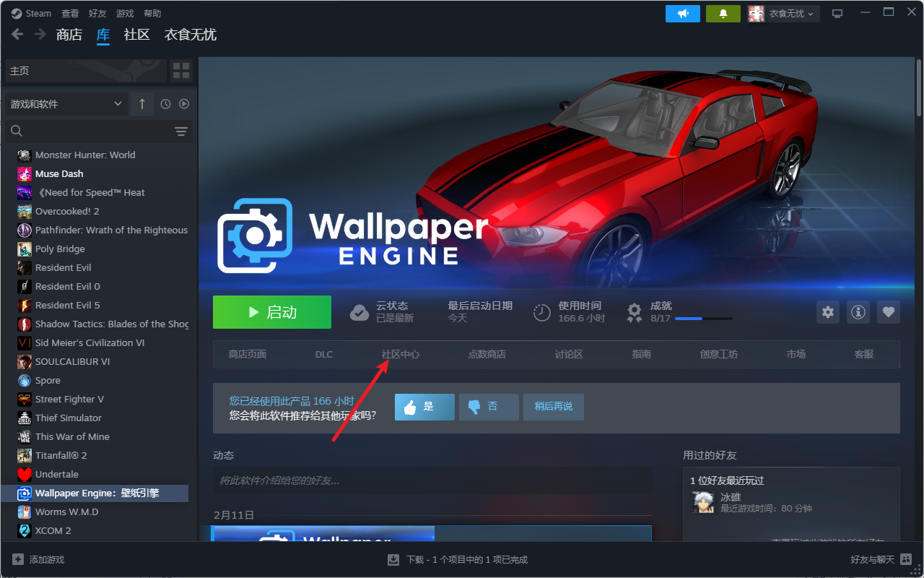Open the 点数商店 link
924x578 pixels.
[x=487, y=354]
